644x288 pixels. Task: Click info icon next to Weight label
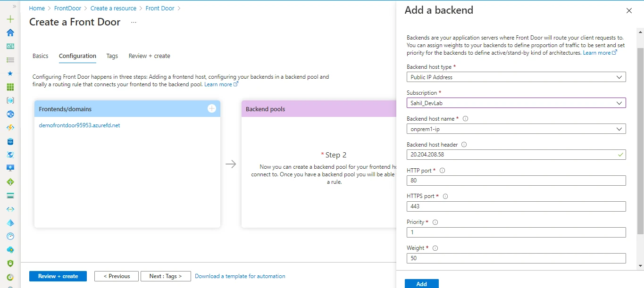pos(435,248)
